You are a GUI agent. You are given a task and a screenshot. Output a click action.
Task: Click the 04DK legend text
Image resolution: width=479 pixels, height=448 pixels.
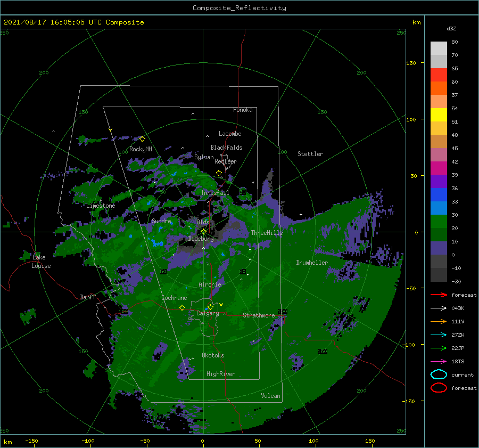[458, 308]
